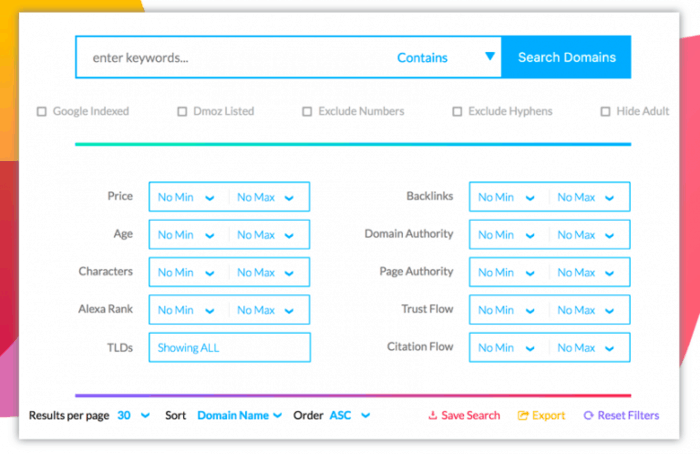Click the Contains dropdown triangle arrow

click(490, 57)
